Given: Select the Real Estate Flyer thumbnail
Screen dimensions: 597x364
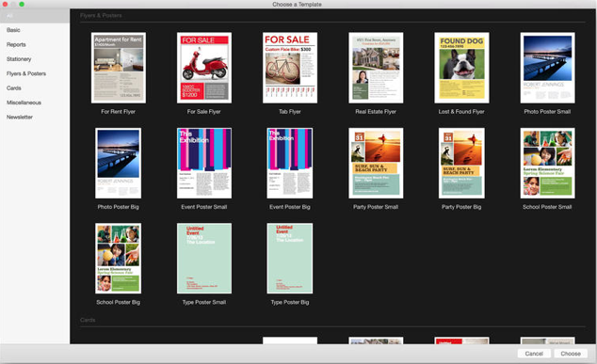Looking at the screenshot, I should [x=376, y=68].
